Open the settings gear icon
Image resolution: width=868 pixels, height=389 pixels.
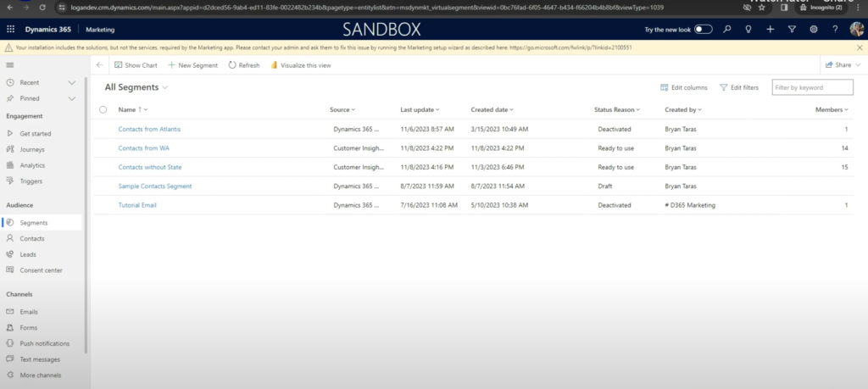(x=814, y=29)
